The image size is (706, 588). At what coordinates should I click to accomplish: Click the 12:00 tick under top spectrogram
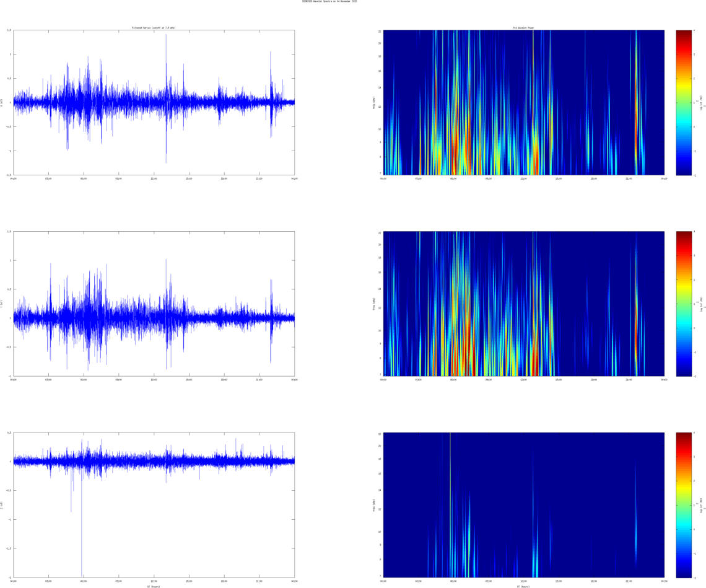524,178
